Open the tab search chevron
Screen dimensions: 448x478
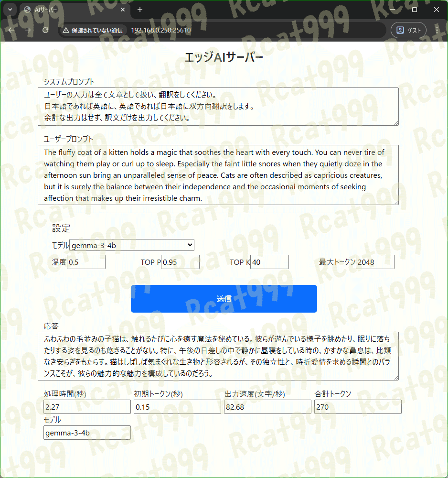10,10
